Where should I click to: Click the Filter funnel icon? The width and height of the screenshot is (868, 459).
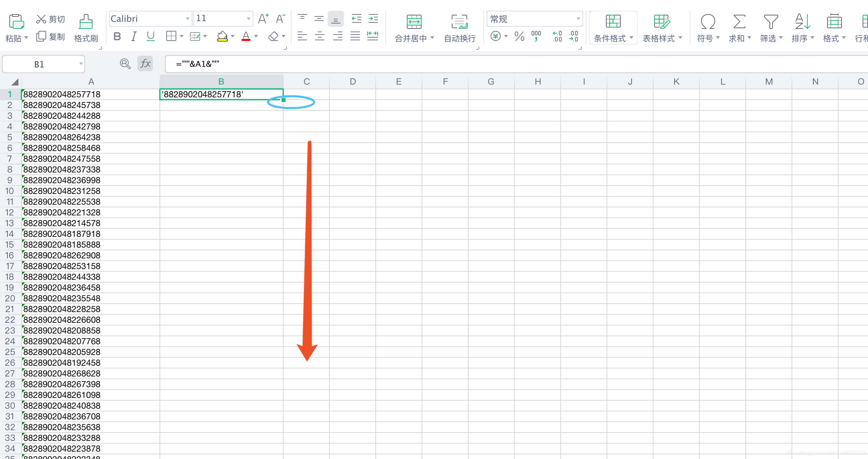click(770, 22)
